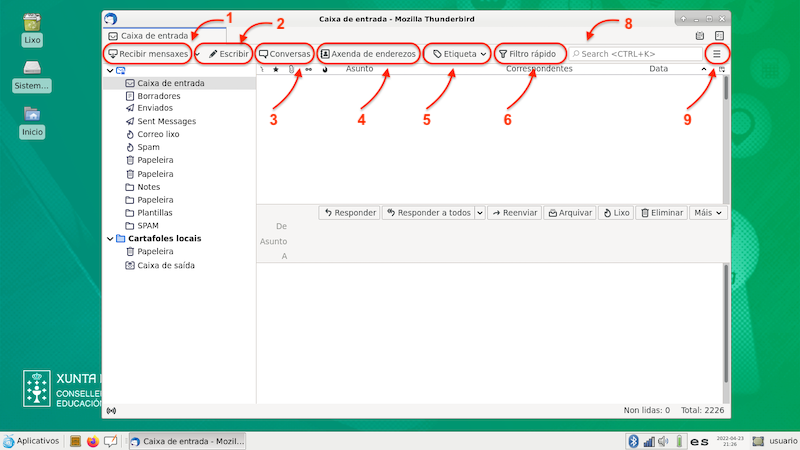This screenshot has height=450, width=800.
Task: Sort by attachment paperclip column
Action: pos(291,70)
